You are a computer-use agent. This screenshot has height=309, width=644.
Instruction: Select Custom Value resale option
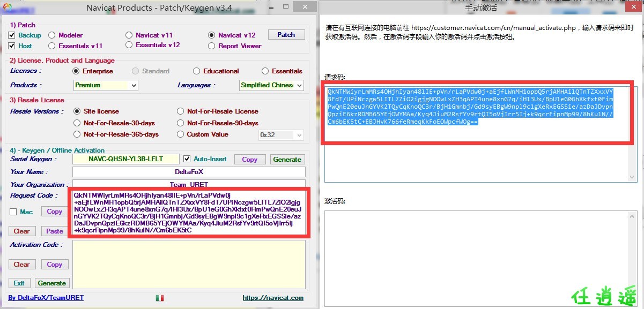pyautogui.click(x=181, y=134)
